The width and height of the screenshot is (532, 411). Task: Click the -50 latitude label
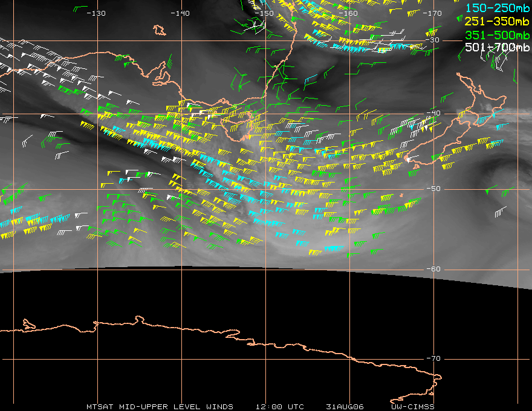433,189
